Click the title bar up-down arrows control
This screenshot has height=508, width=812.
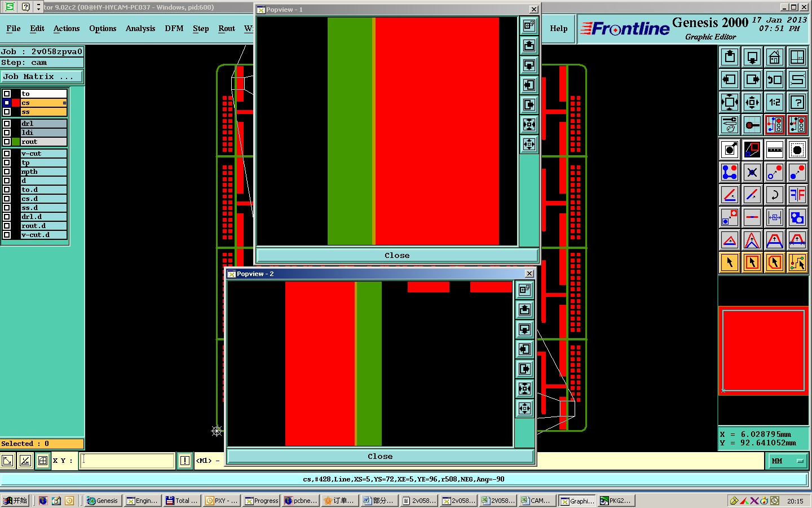point(38,7)
